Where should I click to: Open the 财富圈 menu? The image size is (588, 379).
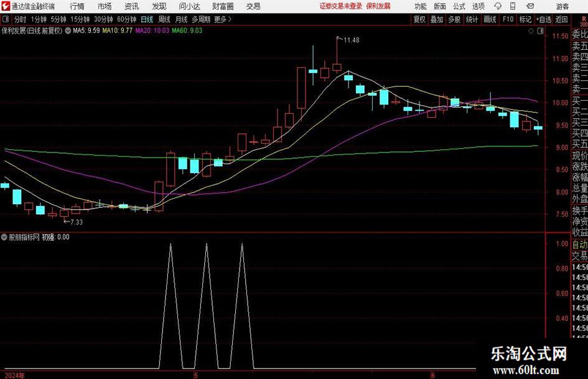223,6
